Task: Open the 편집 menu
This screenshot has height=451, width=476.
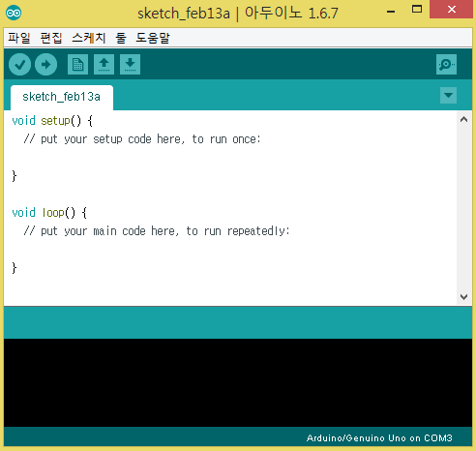Action: pyautogui.click(x=51, y=38)
